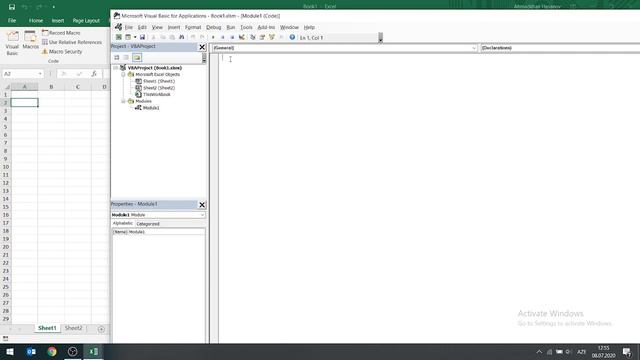
Task: Click Record Macro in Excel ribbon
Action: [x=61, y=33]
